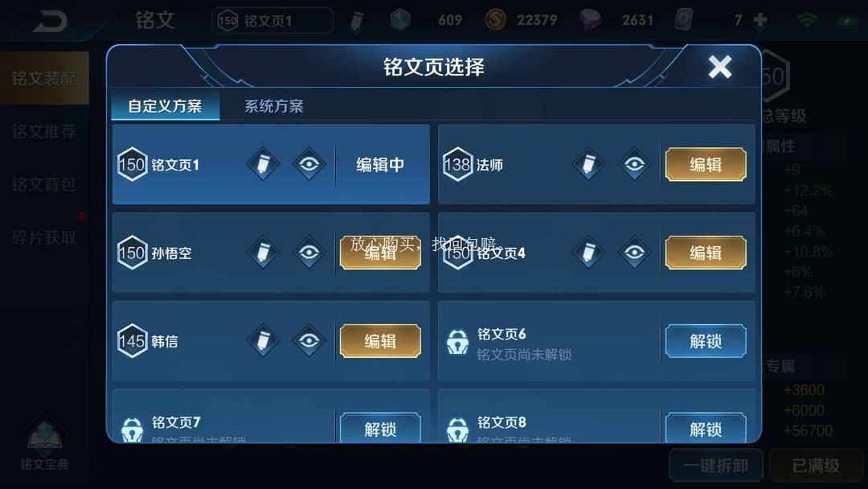The width and height of the screenshot is (868, 489).
Task: Preview 韩信 page with the eye icon
Action: (x=309, y=340)
